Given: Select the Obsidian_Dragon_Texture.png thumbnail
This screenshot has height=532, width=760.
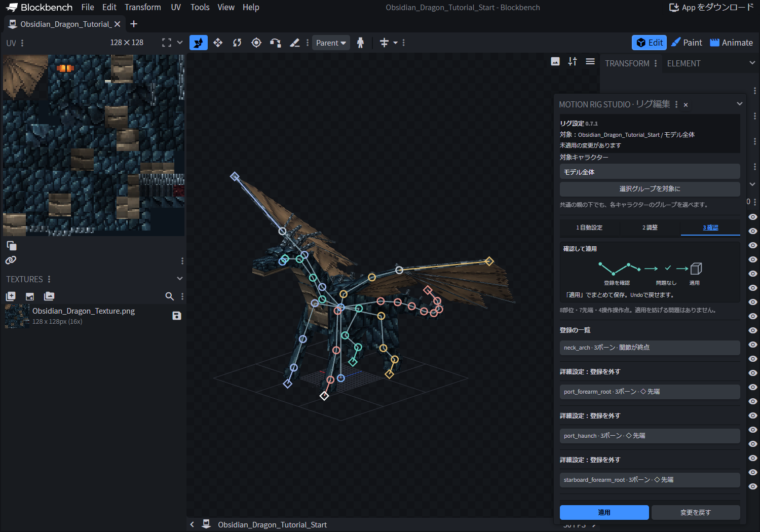Looking at the screenshot, I should [x=17, y=316].
